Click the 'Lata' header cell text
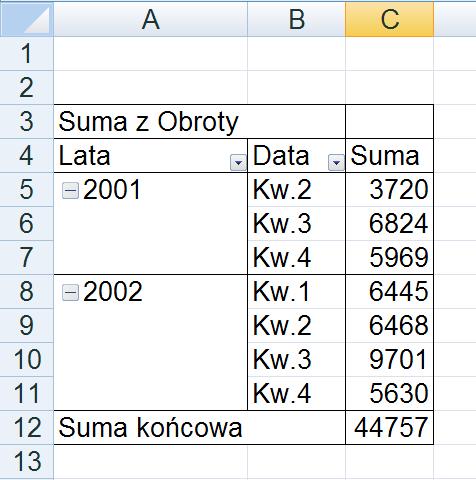 (84, 156)
